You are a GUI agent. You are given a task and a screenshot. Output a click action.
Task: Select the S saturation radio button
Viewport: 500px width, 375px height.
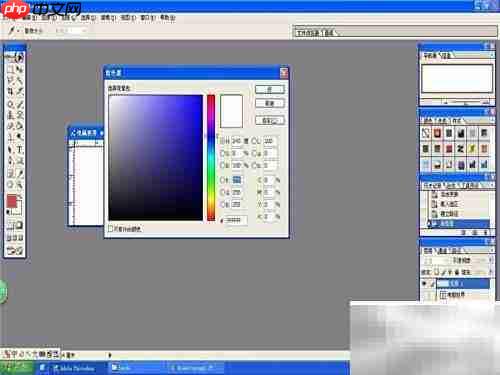223,153
